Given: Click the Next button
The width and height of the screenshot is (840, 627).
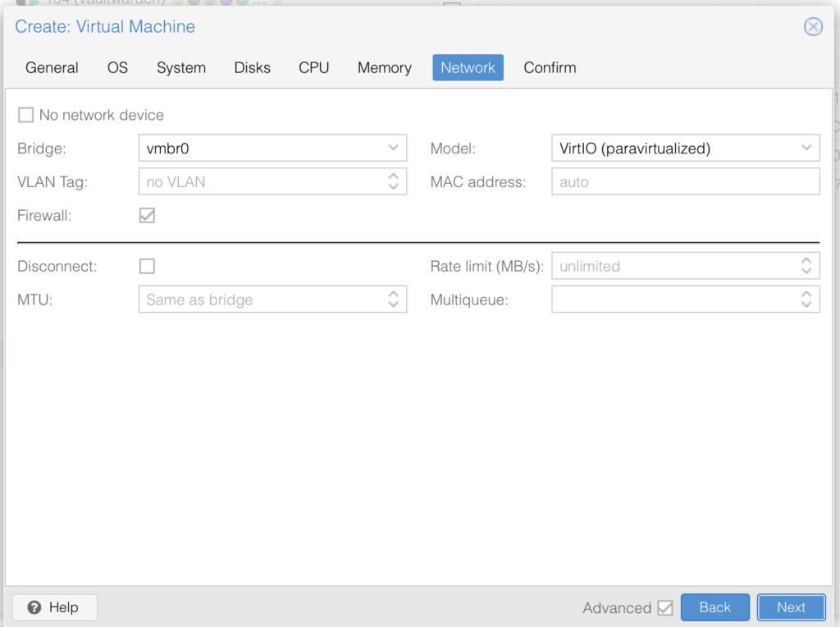Looking at the screenshot, I should pyautogui.click(x=791, y=607).
